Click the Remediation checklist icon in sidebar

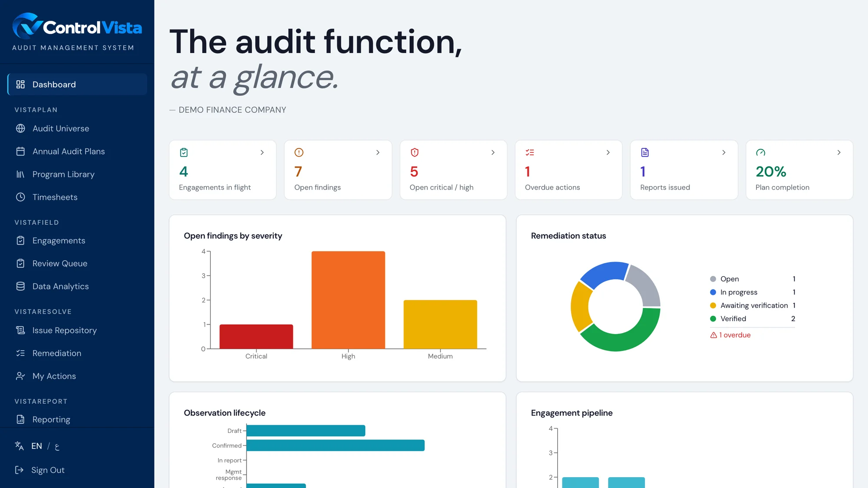click(20, 353)
